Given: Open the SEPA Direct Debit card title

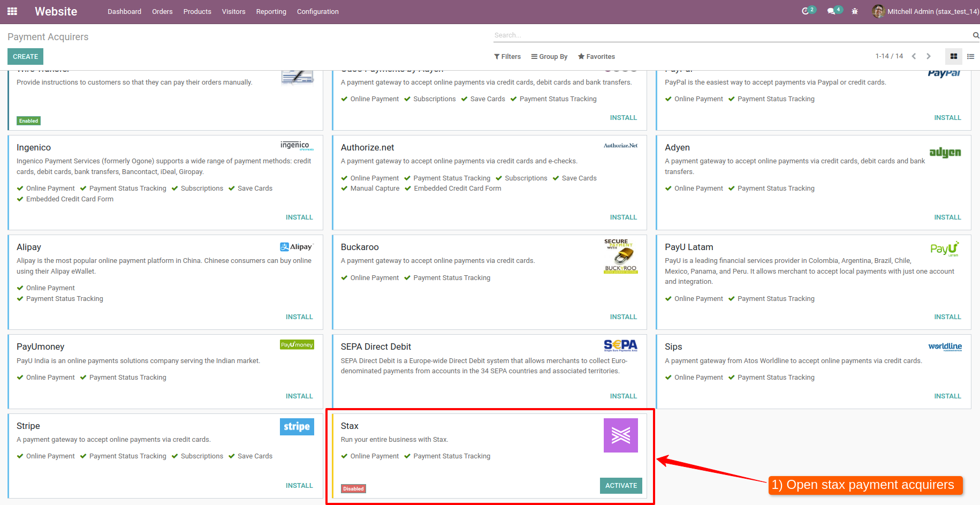Looking at the screenshot, I should point(376,346).
